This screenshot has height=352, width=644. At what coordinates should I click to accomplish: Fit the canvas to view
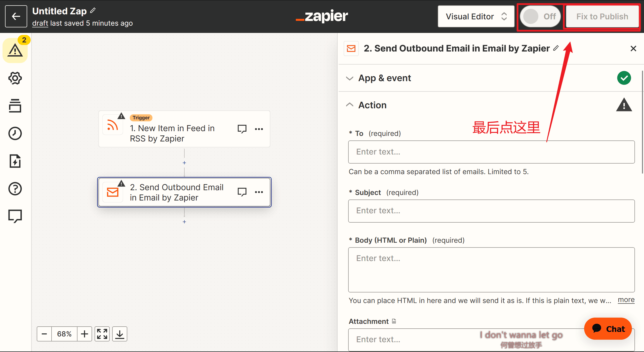coord(102,334)
